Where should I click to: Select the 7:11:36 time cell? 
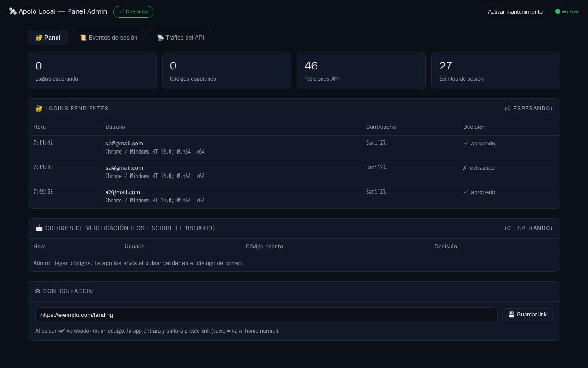click(x=43, y=167)
